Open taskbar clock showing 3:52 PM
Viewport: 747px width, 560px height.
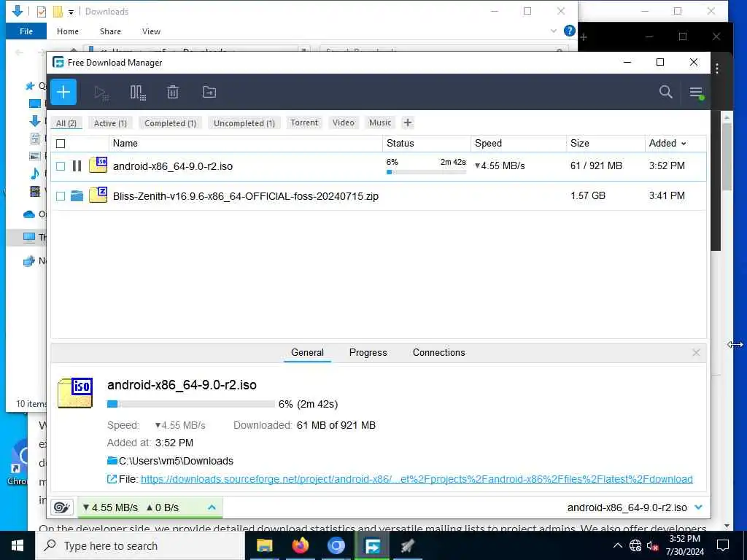(x=684, y=545)
